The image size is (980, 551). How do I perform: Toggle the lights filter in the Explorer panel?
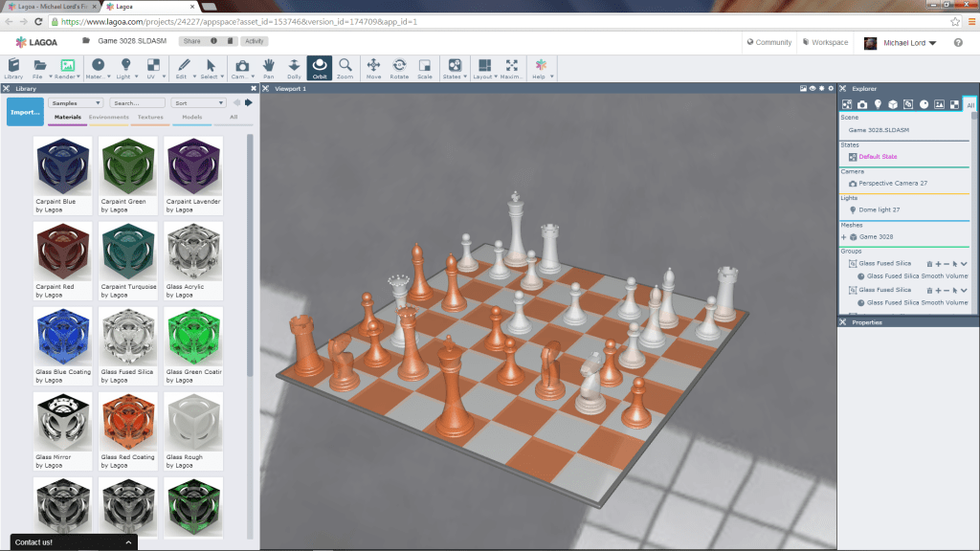[x=879, y=103]
